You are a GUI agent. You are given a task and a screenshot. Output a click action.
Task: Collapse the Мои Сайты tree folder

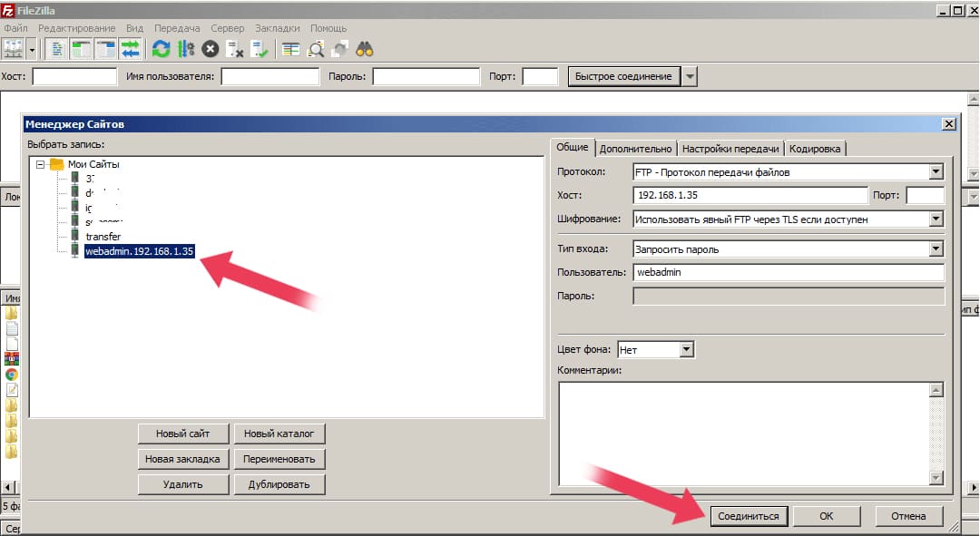[x=40, y=164]
